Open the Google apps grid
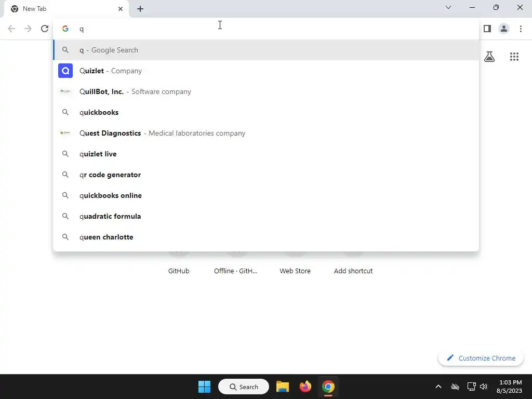The image size is (532, 399). click(514, 57)
